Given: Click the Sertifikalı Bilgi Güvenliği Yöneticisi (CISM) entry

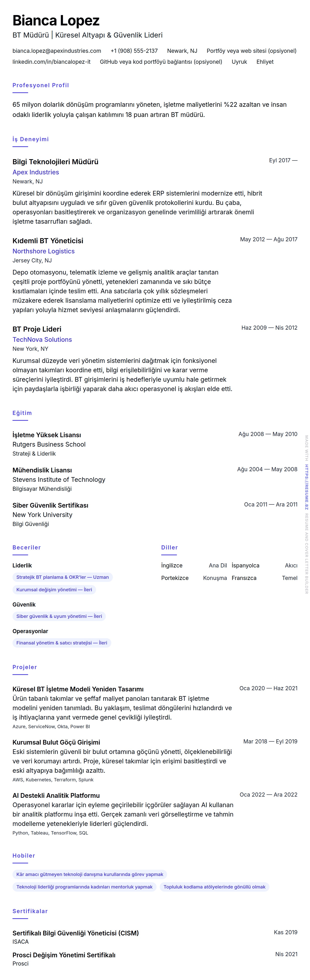Looking at the screenshot, I should point(76,933).
